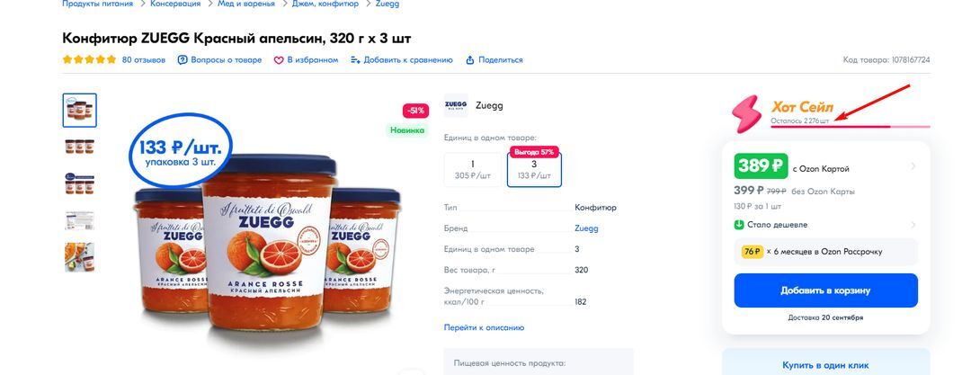Expand the Ozon Card price details chevron
Screen dimensions: 980x375
coord(913,166)
